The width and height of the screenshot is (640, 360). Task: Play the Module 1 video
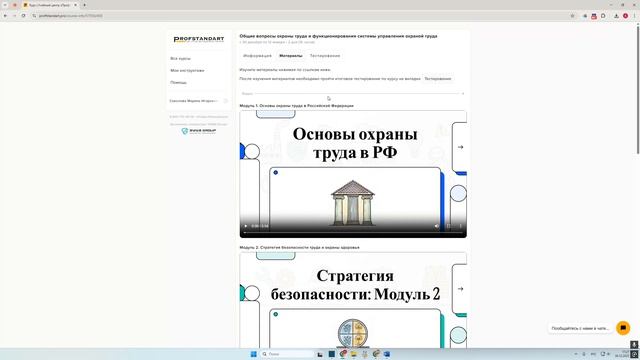click(x=246, y=226)
